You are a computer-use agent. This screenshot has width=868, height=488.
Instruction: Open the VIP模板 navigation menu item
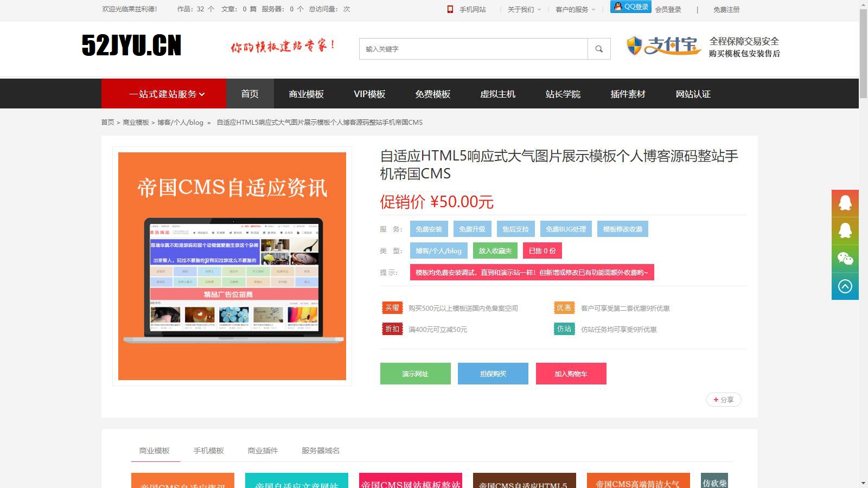pos(369,94)
